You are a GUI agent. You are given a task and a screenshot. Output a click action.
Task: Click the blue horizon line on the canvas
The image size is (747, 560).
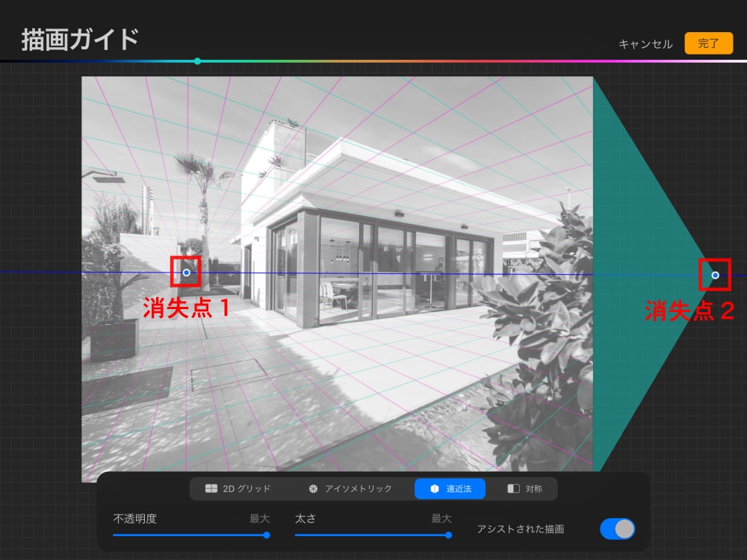click(x=411, y=275)
